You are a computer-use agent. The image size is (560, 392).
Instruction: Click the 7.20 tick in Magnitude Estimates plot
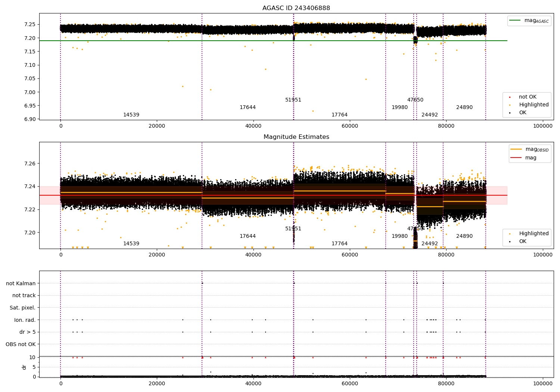30,233
